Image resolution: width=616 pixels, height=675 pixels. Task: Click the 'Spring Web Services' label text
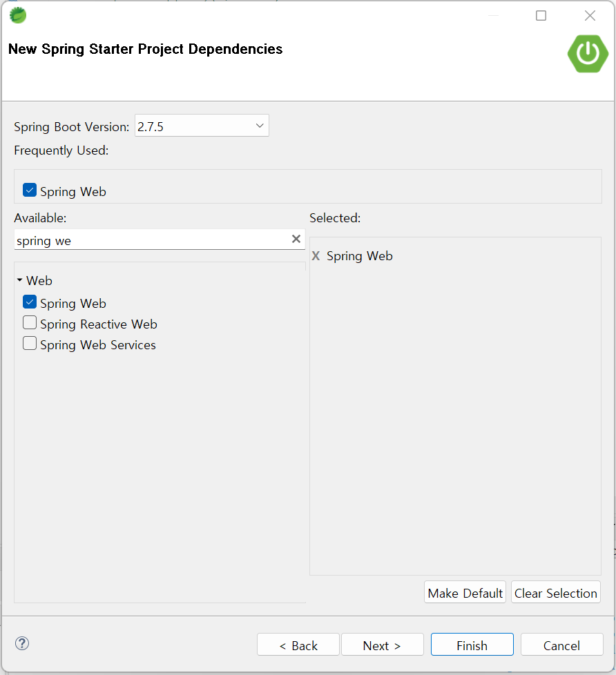pos(98,345)
